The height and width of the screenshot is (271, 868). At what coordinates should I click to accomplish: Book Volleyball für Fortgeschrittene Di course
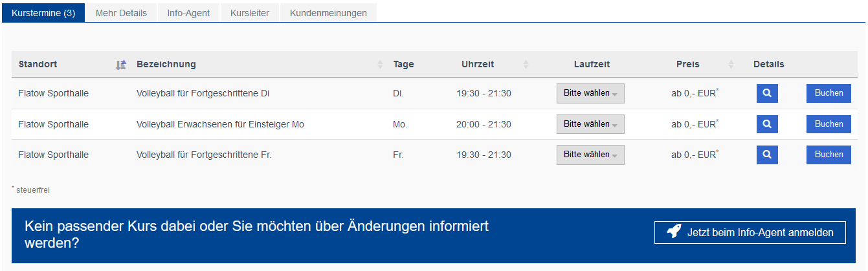click(x=829, y=93)
